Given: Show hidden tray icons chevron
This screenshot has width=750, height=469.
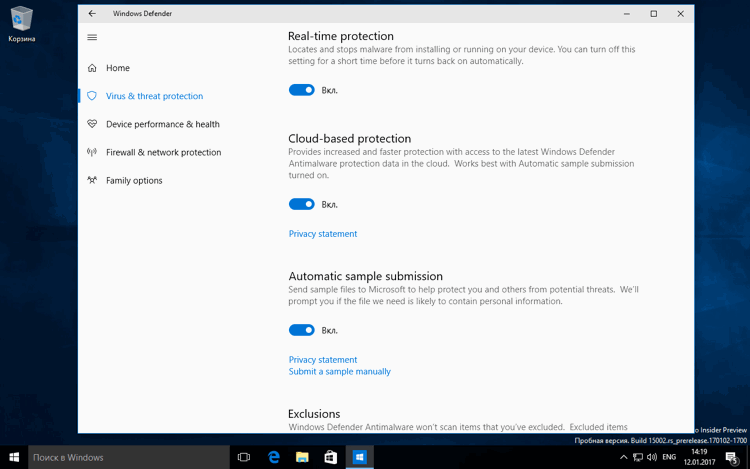Looking at the screenshot, I should click(623, 458).
